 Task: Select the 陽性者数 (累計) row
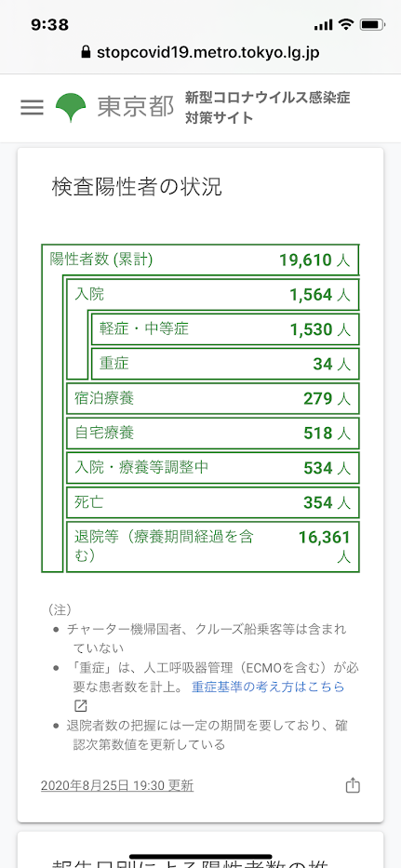pyautogui.click(x=201, y=260)
